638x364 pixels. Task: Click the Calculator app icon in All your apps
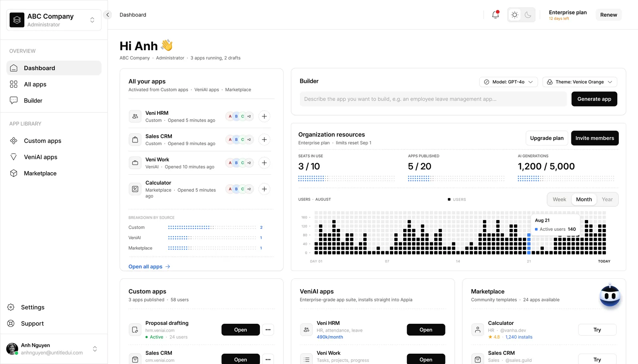click(x=135, y=189)
